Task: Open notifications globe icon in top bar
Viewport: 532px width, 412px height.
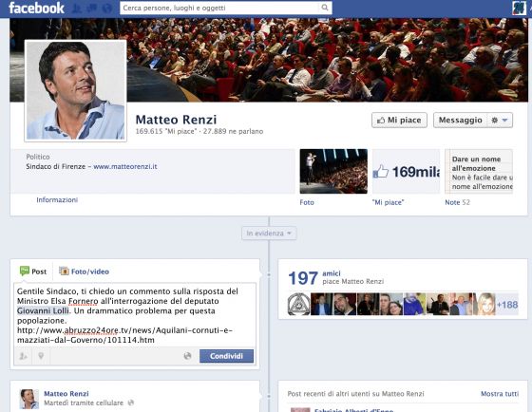Action: click(x=107, y=8)
